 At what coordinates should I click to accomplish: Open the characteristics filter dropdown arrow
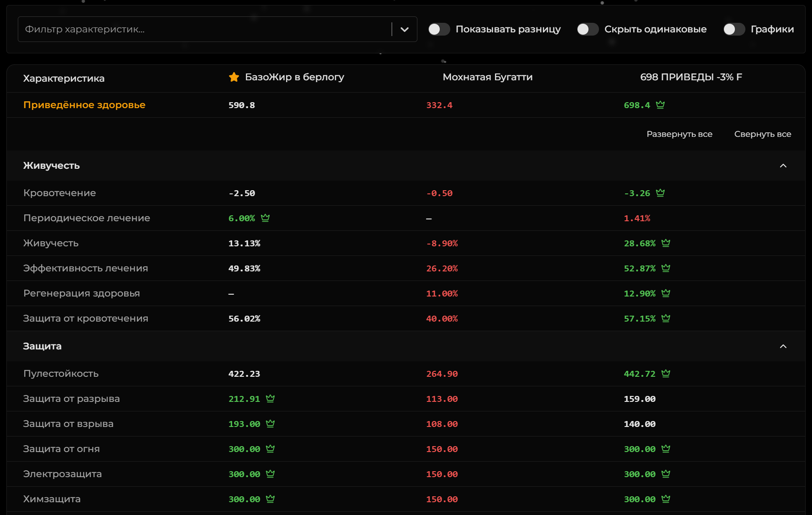point(404,29)
